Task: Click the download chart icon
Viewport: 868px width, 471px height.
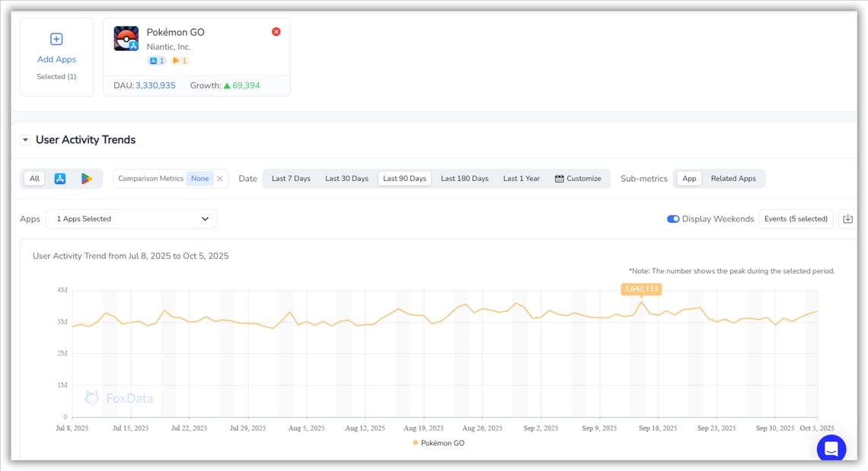Action: click(x=847, y=219)
